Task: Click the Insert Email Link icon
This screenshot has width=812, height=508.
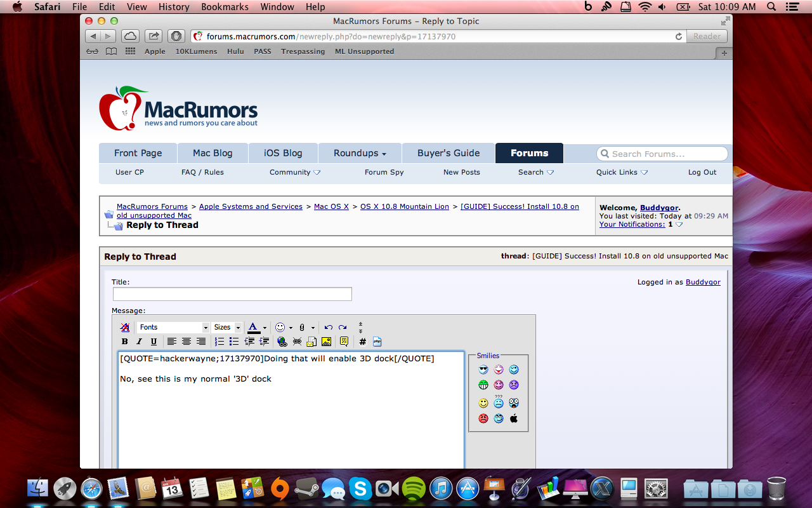Action: (311, 342)
